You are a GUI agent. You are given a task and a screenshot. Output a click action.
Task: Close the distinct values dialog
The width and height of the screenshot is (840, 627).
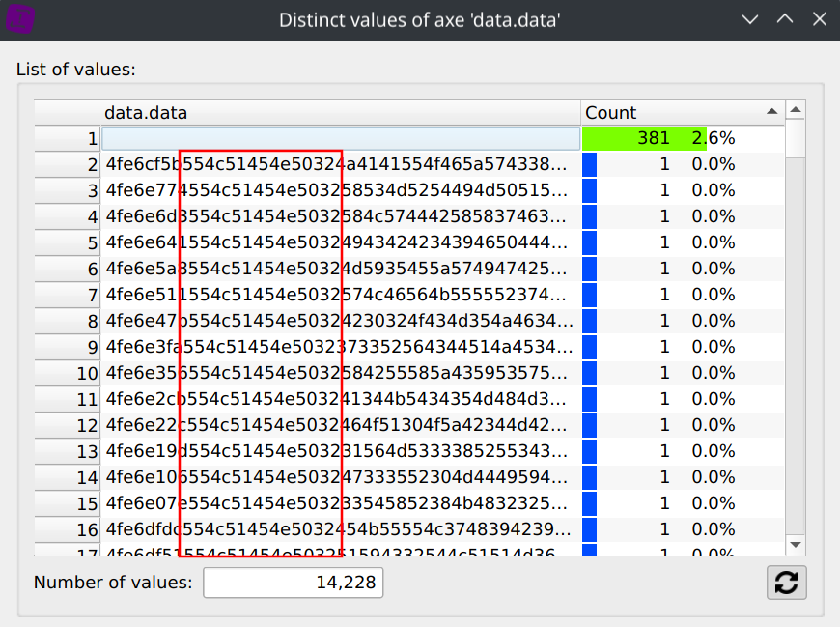coord(819,19)
